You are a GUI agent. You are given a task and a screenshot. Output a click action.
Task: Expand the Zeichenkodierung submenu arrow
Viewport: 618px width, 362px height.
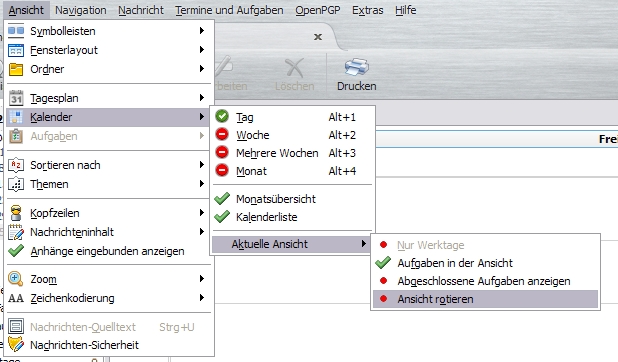(202, 298)
